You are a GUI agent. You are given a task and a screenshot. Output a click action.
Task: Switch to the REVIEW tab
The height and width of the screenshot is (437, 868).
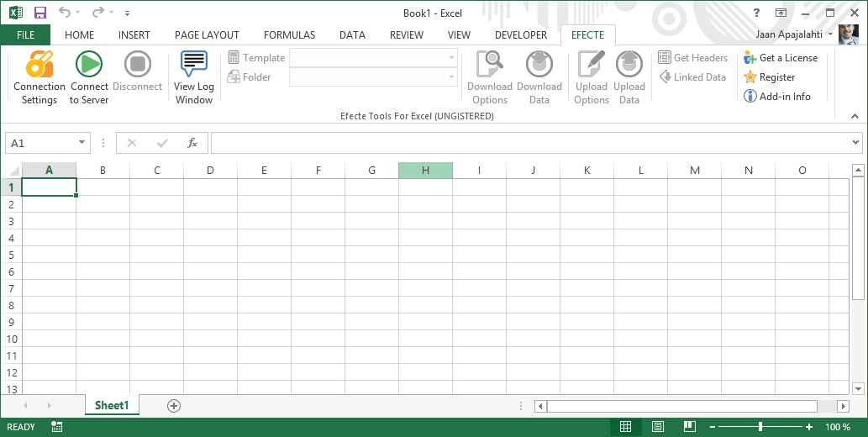coord(407,35)
